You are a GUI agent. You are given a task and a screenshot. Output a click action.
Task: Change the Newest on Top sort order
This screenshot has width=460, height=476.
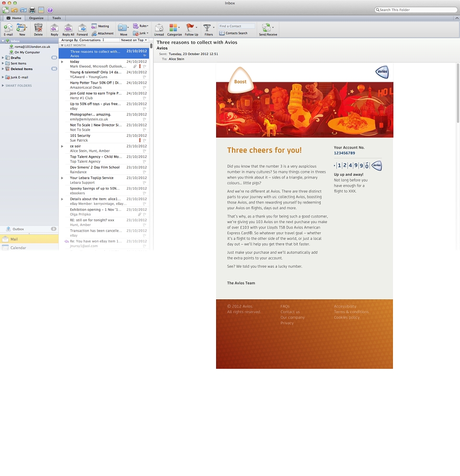tap(134, 40)
